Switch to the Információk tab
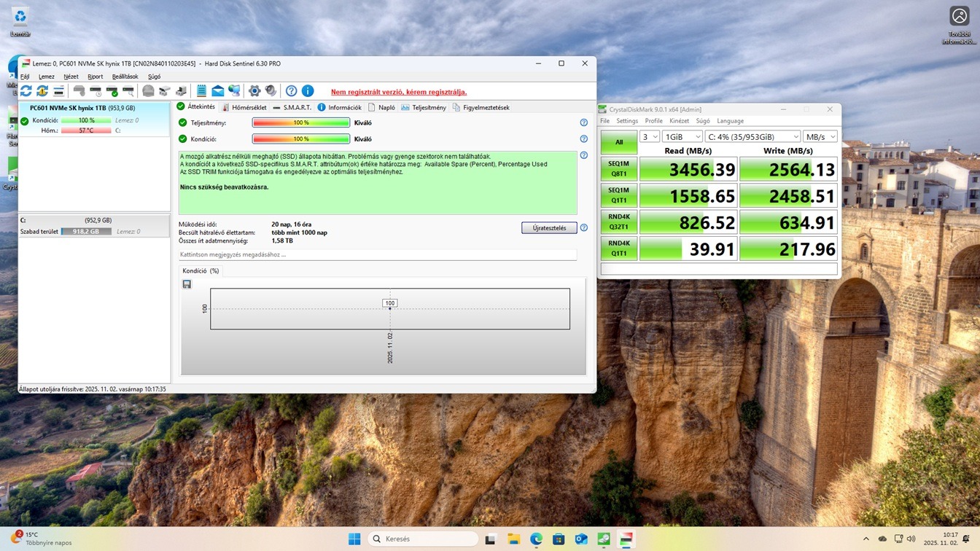 [x=339, y=107]
